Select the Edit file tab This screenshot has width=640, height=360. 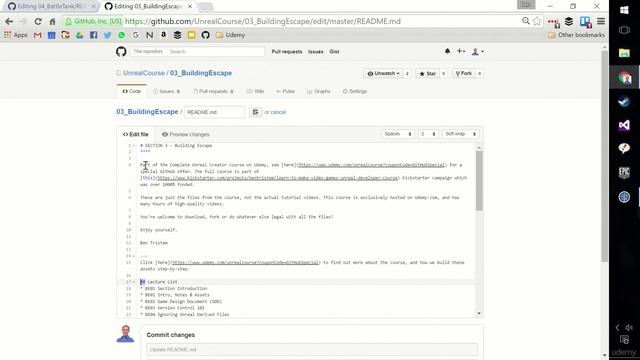click(x=136, y=134)
